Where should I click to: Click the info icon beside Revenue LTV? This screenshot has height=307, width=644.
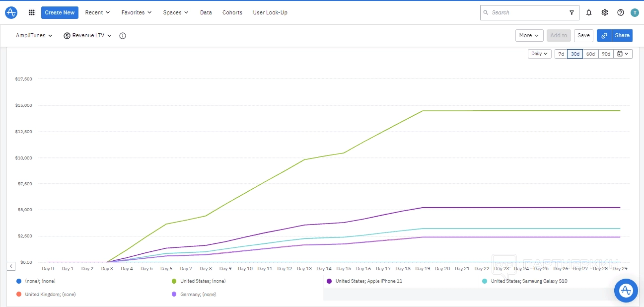click(123, 36)
